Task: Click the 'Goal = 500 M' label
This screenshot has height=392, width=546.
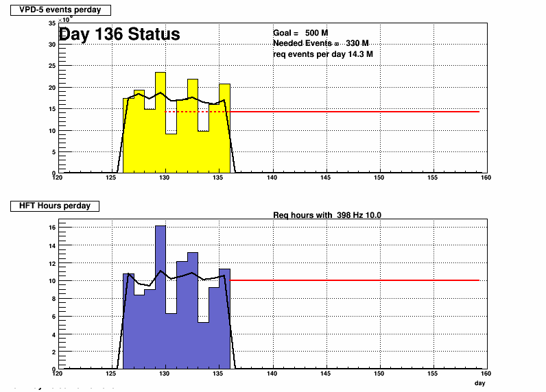Action: (x=300, y=33)
